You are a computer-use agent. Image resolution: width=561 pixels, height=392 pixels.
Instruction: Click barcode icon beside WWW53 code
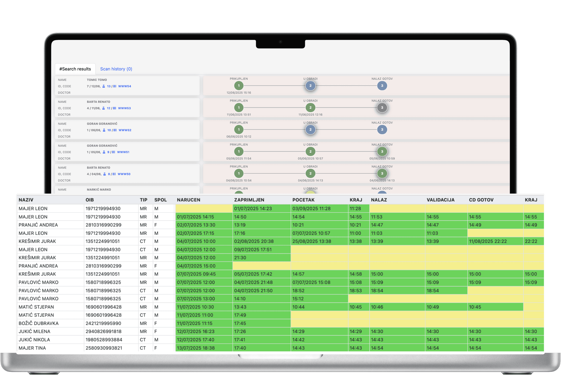(x=114, y=108)
